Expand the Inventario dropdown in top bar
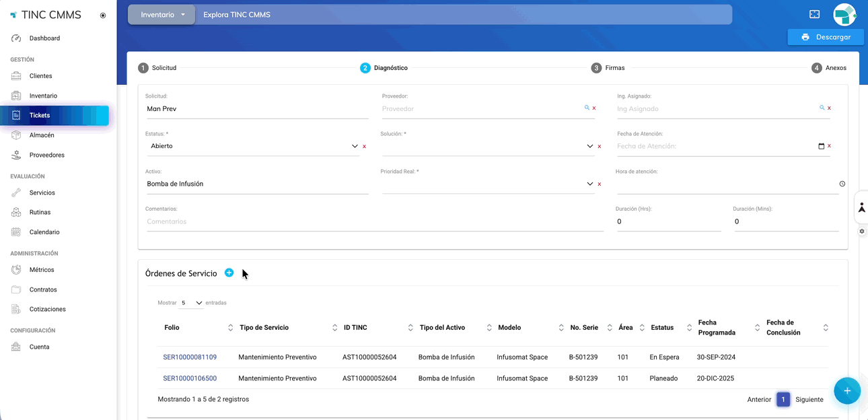 pyautogui.click(x=162, y=15)
